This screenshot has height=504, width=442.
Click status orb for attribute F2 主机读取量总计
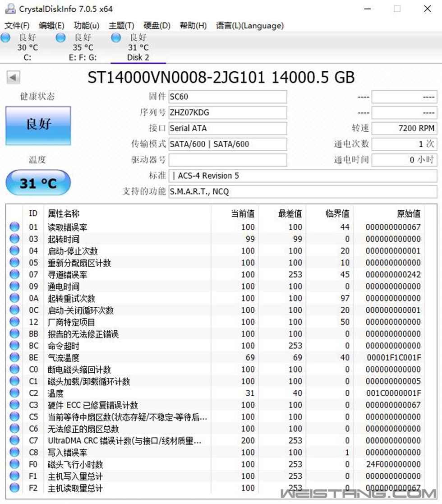click(14, 488)
